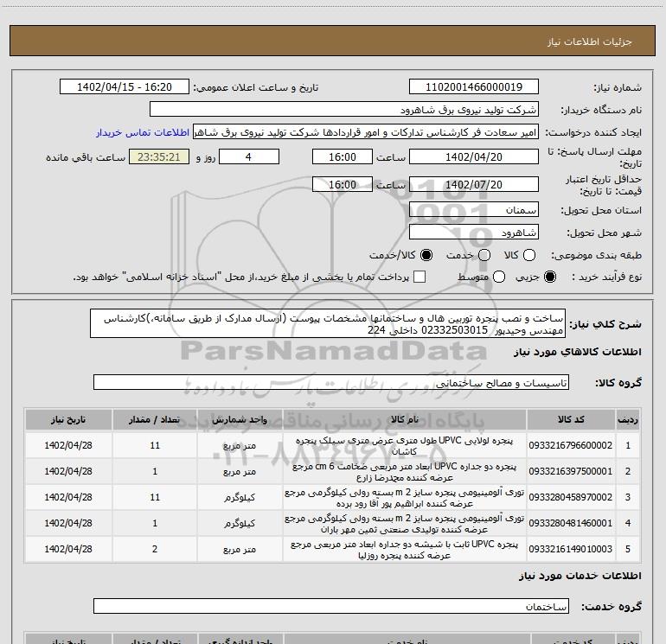Open the اطلاعات تماس خریدار link

click(x=143, y=132)
